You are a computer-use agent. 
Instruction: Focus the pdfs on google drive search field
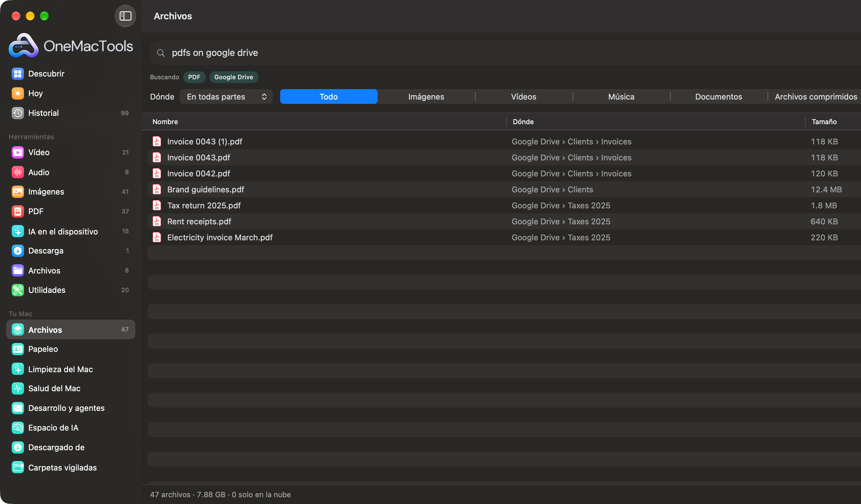click(x=506, y=53)
